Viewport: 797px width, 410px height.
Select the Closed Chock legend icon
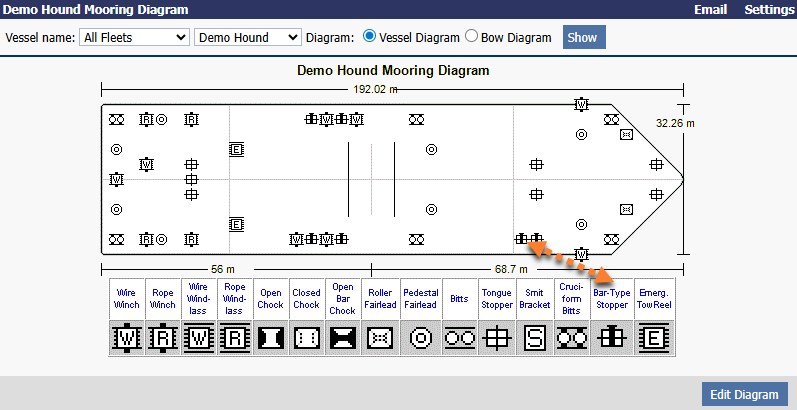307,339
